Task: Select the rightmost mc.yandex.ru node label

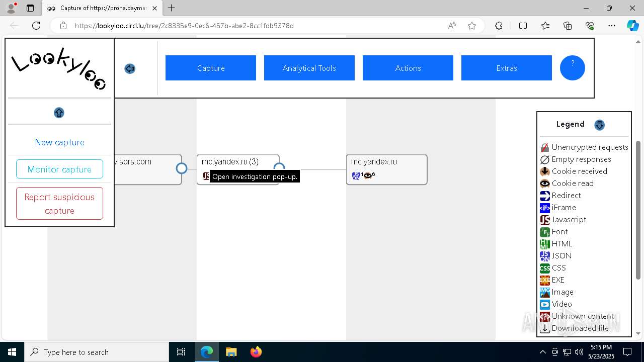Action: [x=374, y=161]
